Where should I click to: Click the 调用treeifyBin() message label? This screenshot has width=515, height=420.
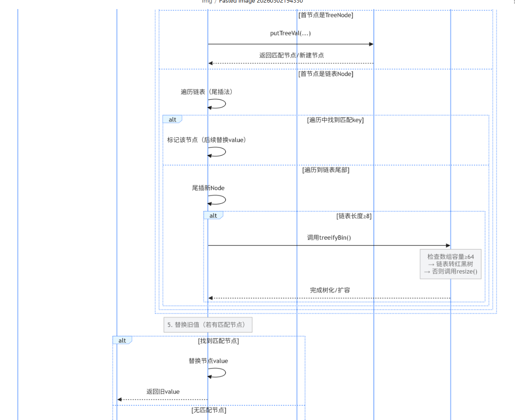(329, 237)
